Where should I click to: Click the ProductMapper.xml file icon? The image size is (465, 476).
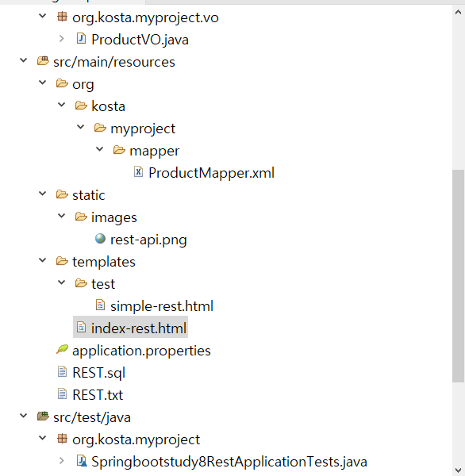point(139,172)
